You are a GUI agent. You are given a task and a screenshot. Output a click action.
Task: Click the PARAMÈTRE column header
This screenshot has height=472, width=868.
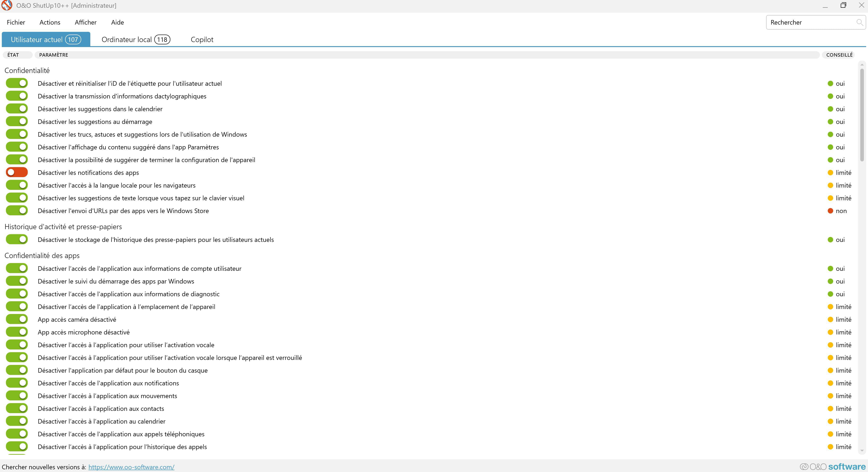(54, 55)
